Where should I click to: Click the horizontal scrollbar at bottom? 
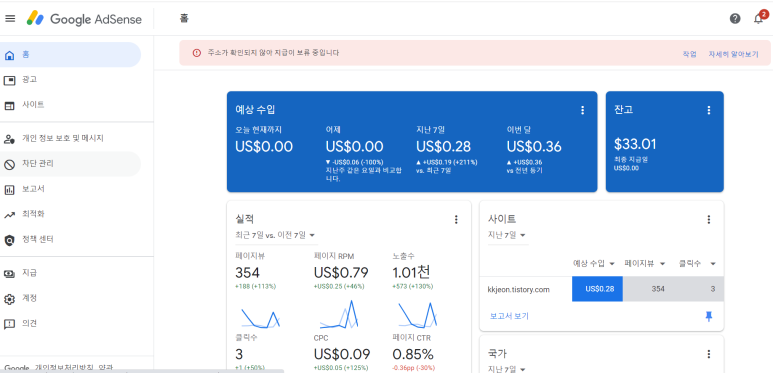pos(142,371)
